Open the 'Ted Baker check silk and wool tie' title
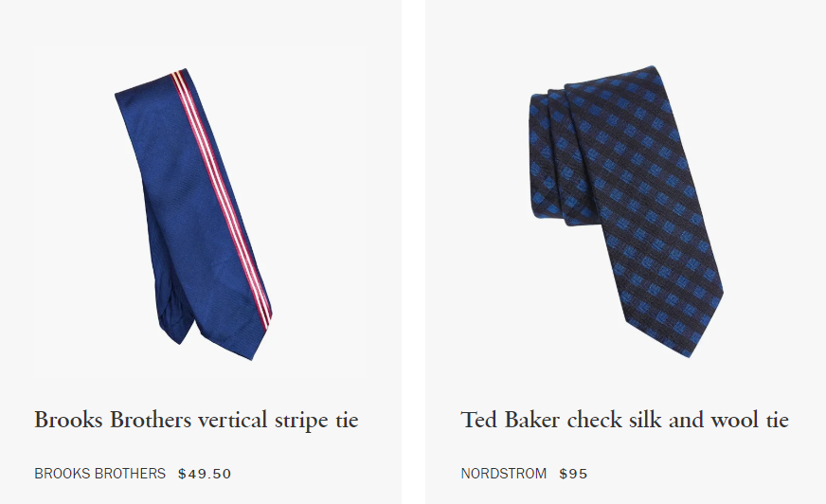Viewport: 826px width, 504px height. point(625,421)
